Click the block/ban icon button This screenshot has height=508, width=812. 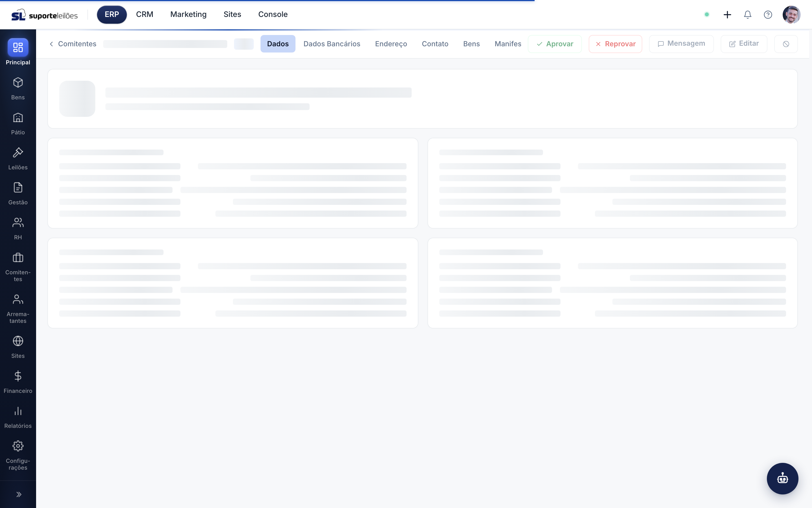tap(785, 44)
